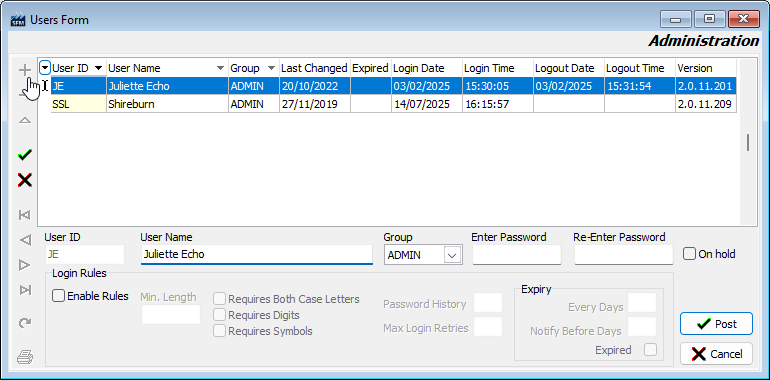Open the User Name column filter arrow
The image size is (770, 380).
click(220, 68)
